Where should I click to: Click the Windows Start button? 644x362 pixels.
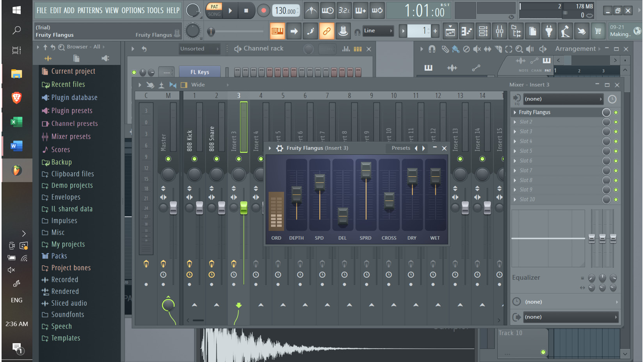pos(16,10)
